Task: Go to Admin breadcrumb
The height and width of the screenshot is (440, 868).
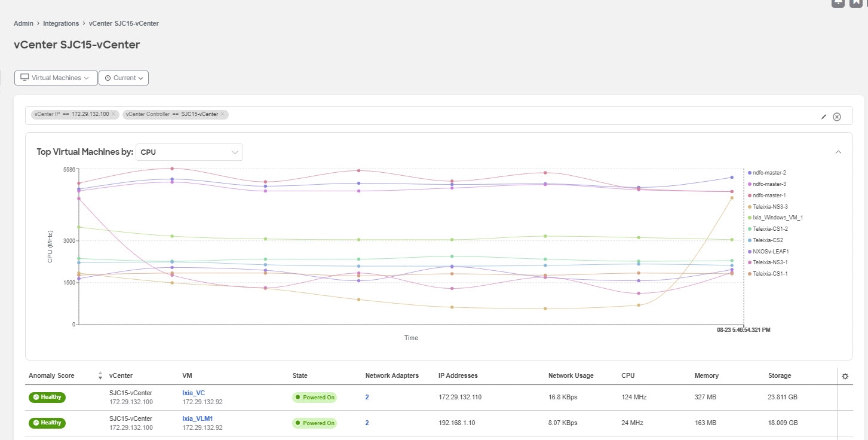Action: pos(23,23)
